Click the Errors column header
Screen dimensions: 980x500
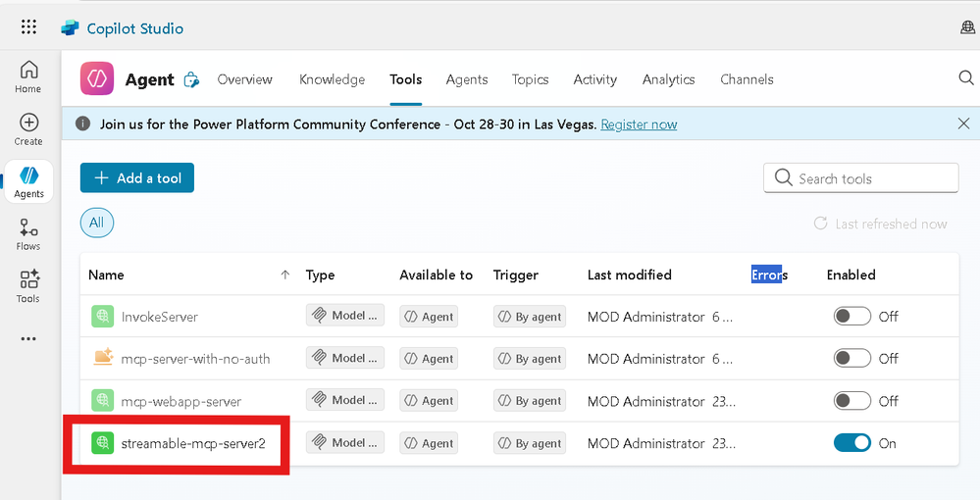coord(769,275)
